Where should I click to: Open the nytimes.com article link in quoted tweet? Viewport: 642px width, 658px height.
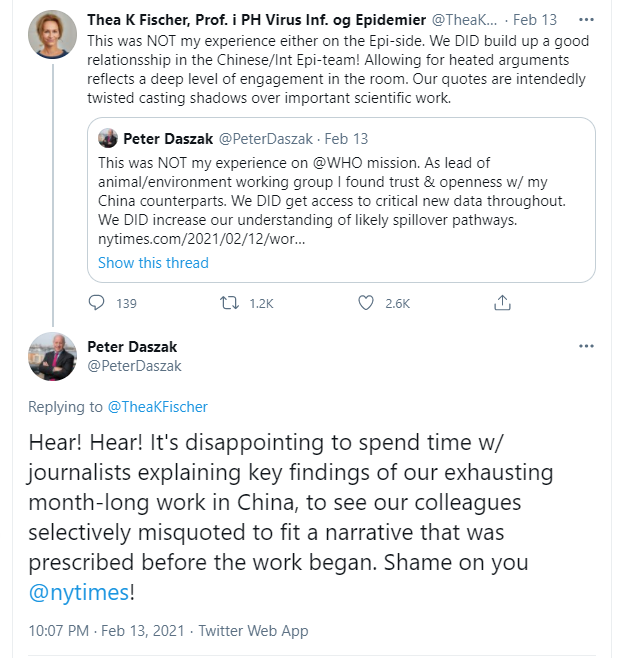pos(201,239)
